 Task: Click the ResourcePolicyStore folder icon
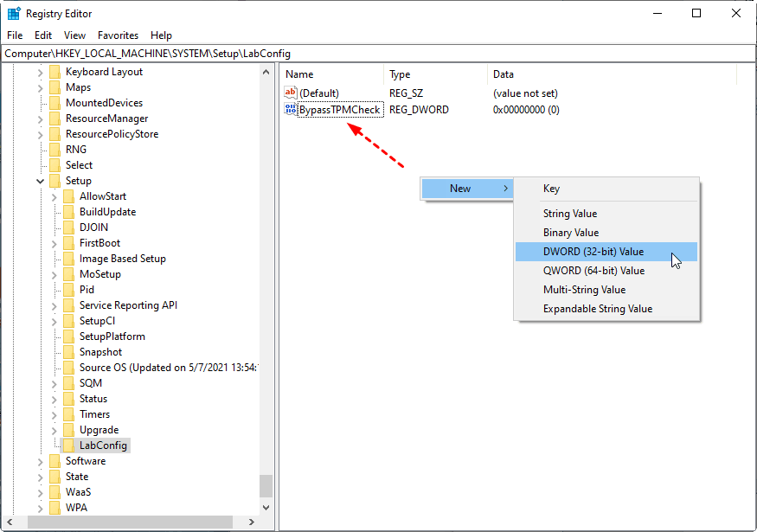pos(55,134)
